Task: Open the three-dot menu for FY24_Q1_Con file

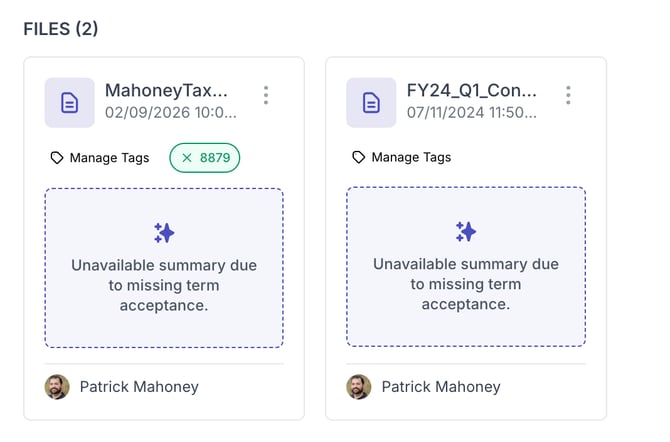Action: coord(568,95)
